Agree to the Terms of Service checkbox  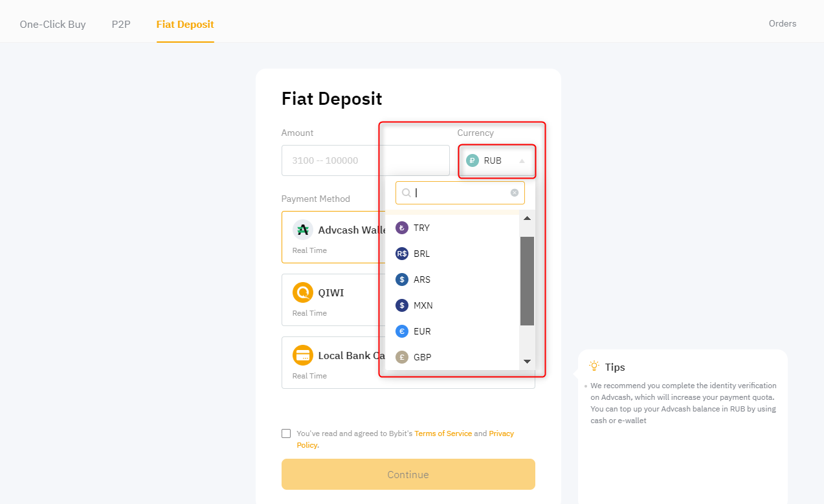(286, 433)
